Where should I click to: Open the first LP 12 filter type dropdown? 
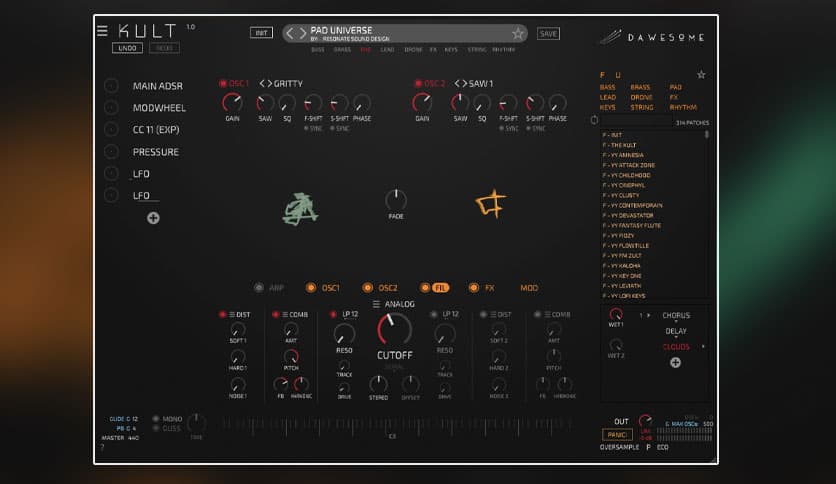(350, 315)
